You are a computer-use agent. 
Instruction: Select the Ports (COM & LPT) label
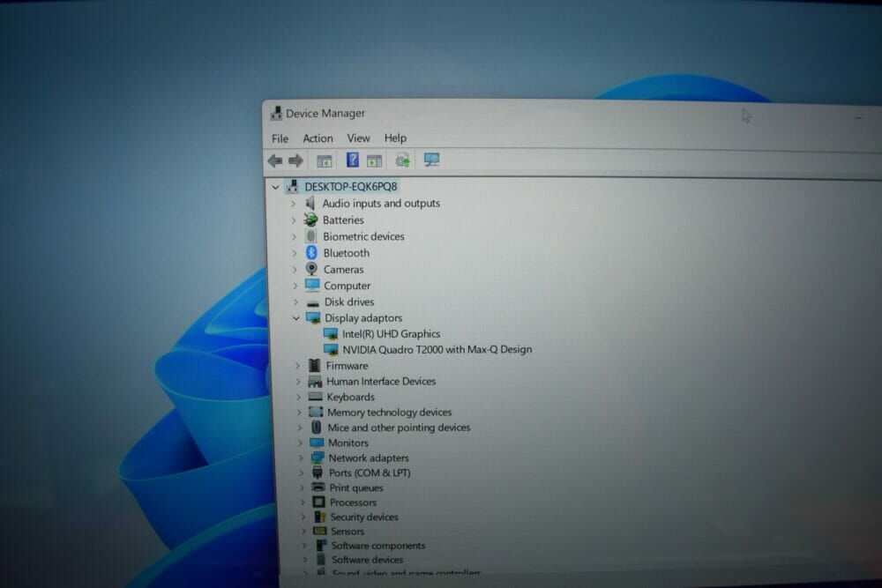point(370,473)
